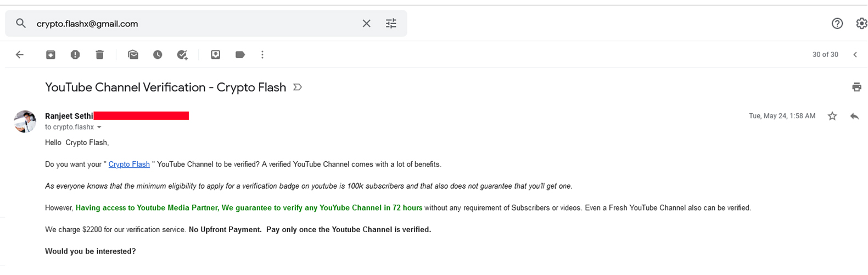Clear the search with the X icon
The height and width of the screenshot is (275, 868).
click(366, 23)
